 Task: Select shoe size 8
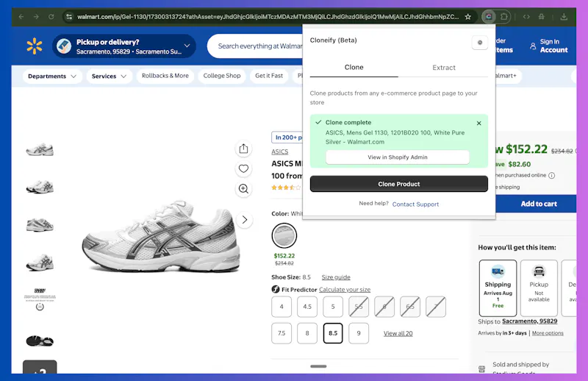[307, 333]
